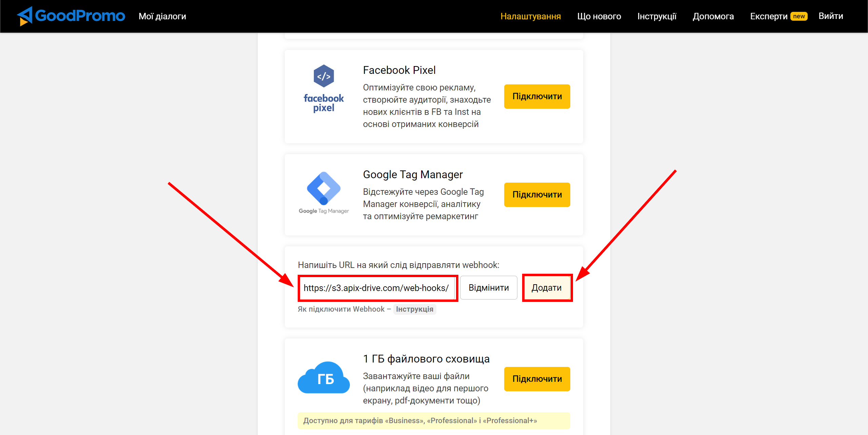Viewport: 868px width, 435px height.
Task: Open the Інструкції menu item
Action: point(657,16)
